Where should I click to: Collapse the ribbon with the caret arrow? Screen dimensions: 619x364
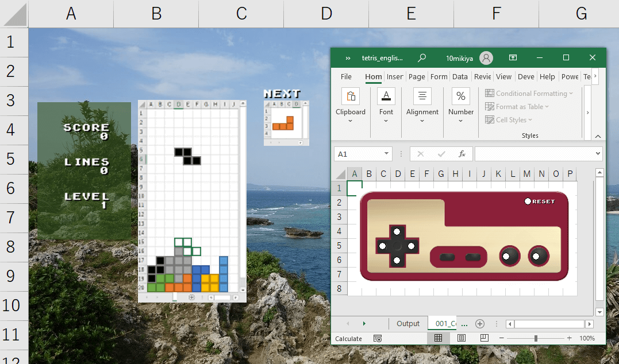pos(598,136)
